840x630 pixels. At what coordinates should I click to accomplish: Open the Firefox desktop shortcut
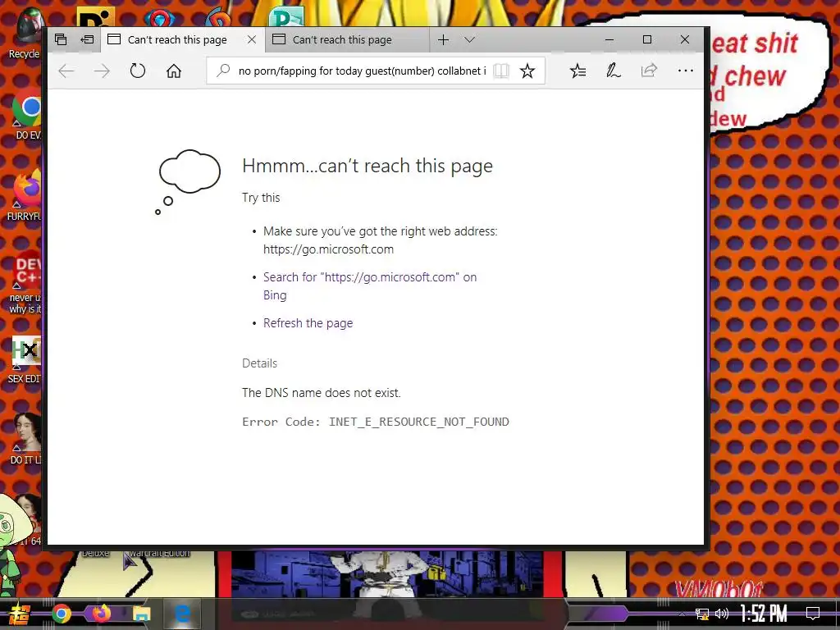[25, 197]
